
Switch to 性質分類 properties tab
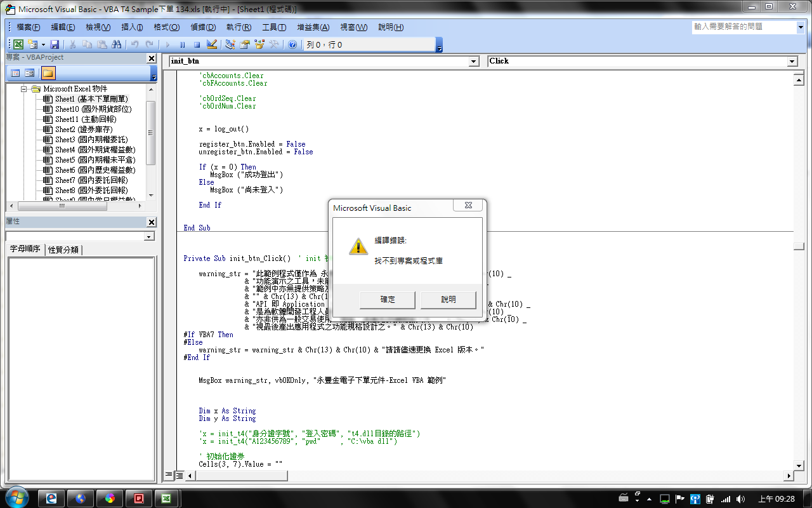coord(63,250)
